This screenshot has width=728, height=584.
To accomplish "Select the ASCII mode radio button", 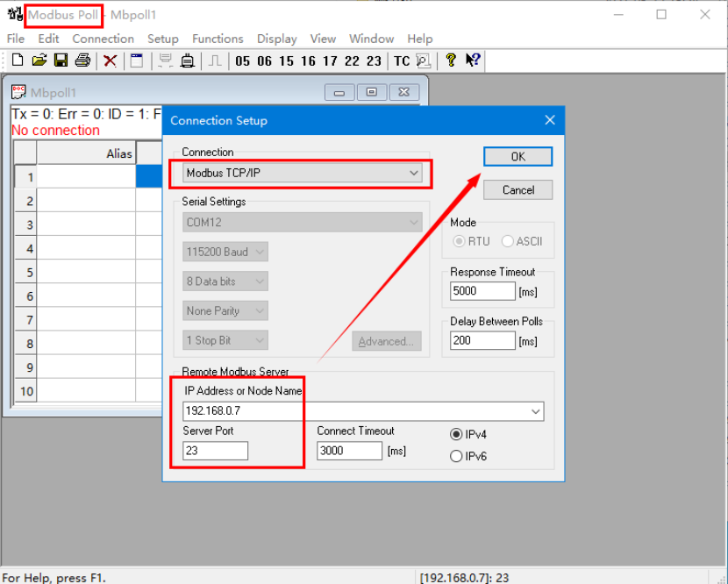I will [508, 241].
